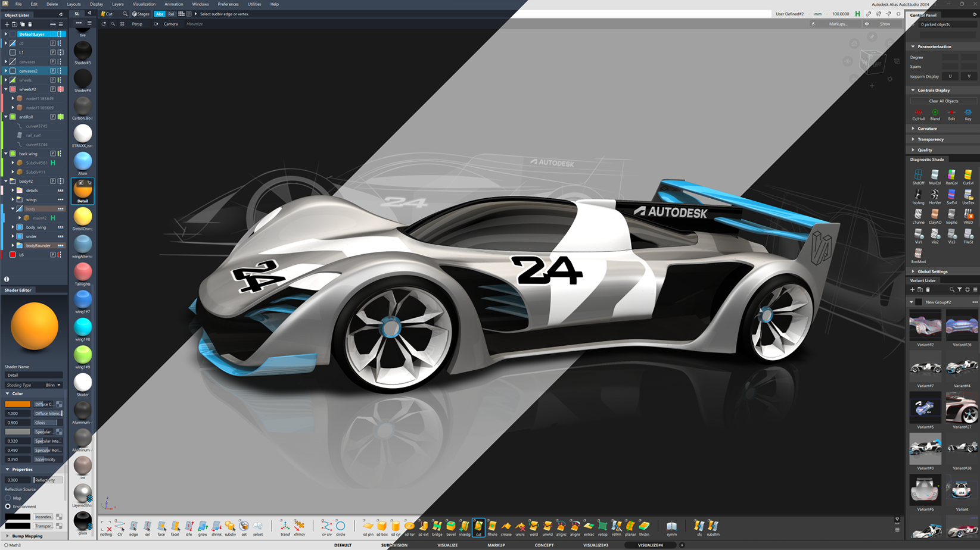Click the HorVer diagnostic shade icon
This screenshot has height=550, width=980.
(x=935, y=196)
